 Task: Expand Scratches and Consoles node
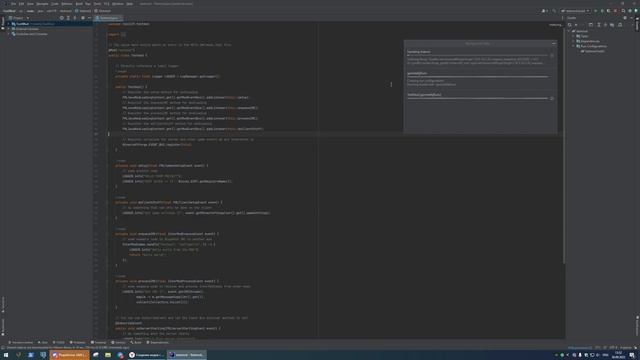tap(9, 34)
